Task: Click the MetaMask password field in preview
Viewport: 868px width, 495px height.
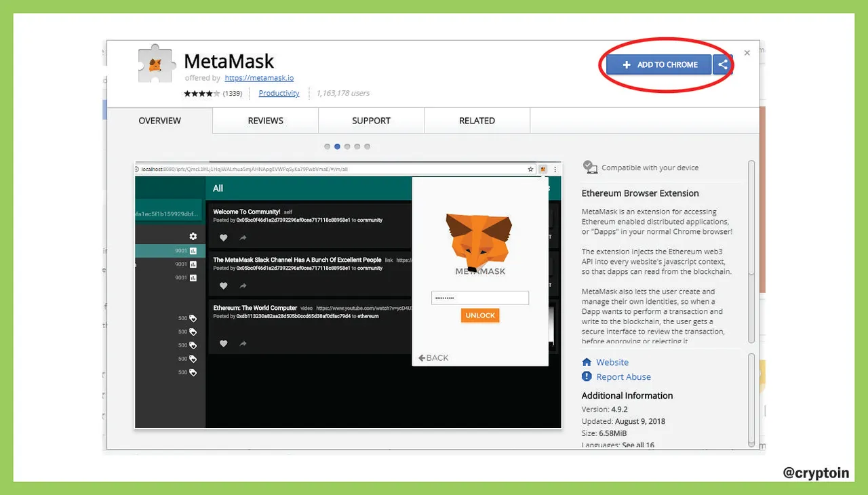Action: point(480,298)
